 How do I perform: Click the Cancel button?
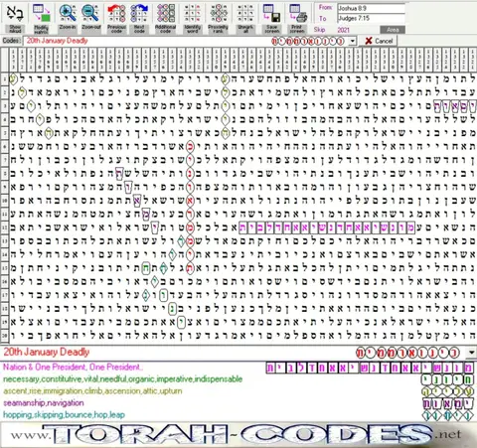click(379, 41)
